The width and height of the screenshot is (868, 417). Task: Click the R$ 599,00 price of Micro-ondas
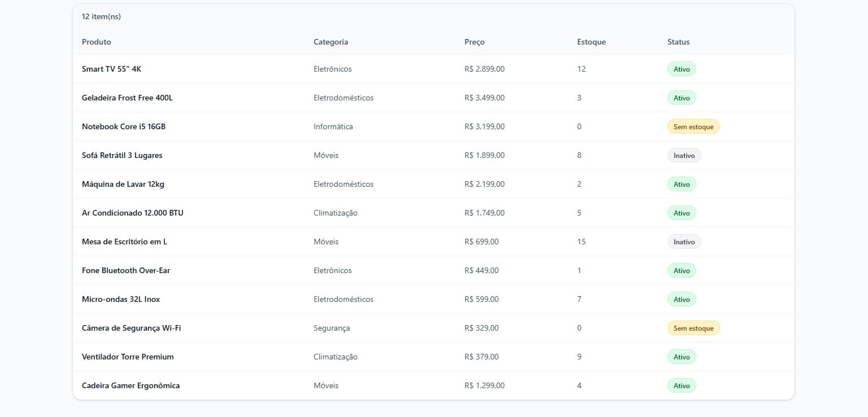[x=481, y=299]
